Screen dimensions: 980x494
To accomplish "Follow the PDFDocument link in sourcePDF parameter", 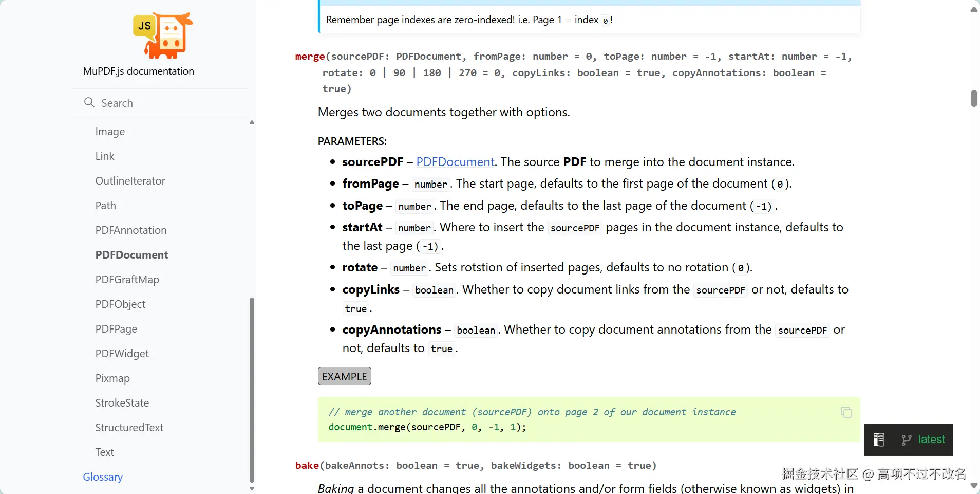I will click(x=455, y=162).
